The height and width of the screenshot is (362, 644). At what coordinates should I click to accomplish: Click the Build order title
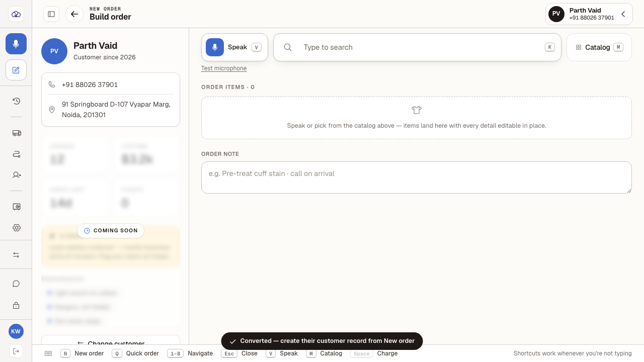110,17
